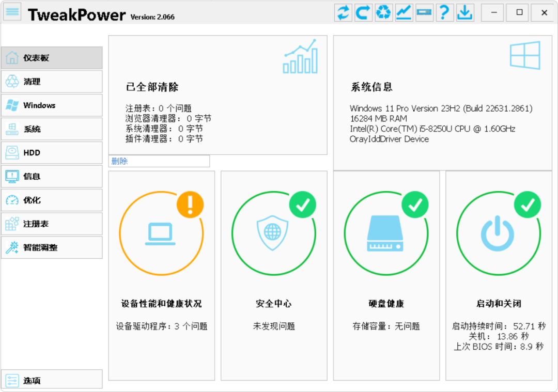Click the 注册表: 0 个问题 line
Screen dimensions: 558x392
[159, 108]
